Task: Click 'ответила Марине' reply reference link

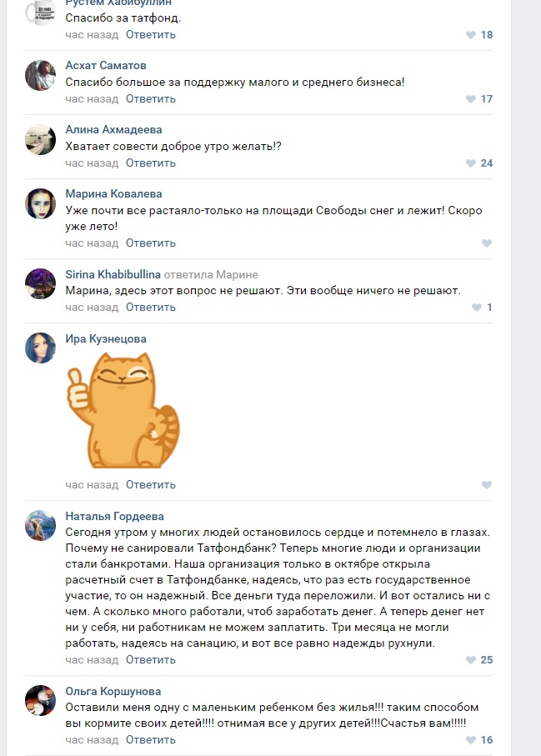Action: tap(211, 275)
